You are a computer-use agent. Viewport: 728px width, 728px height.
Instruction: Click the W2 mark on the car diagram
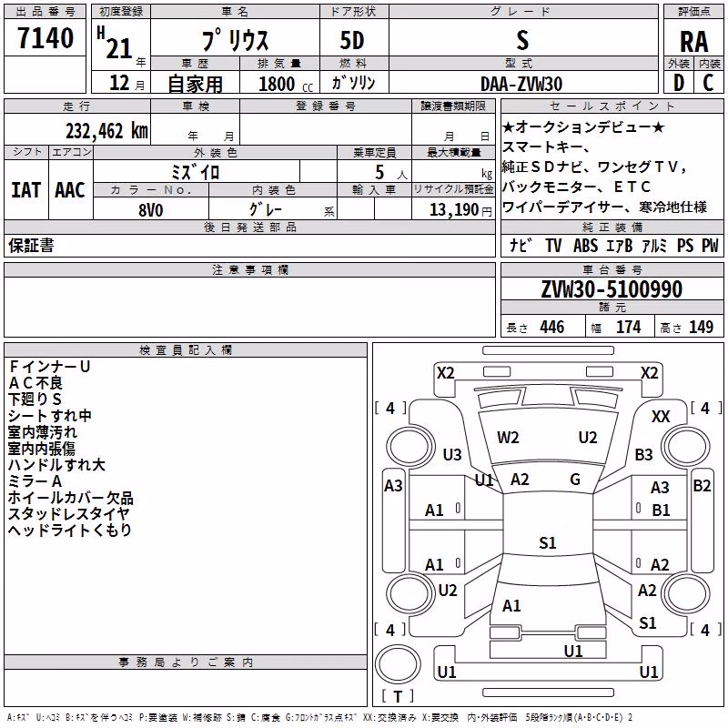point(508,438)
